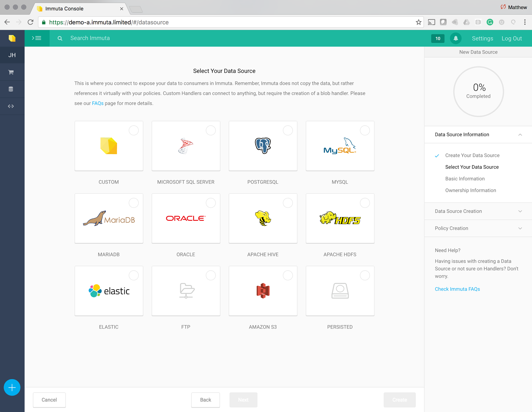Open the database stack sidebar icon
Screen dimensions: 532x412
pos(11,89)
